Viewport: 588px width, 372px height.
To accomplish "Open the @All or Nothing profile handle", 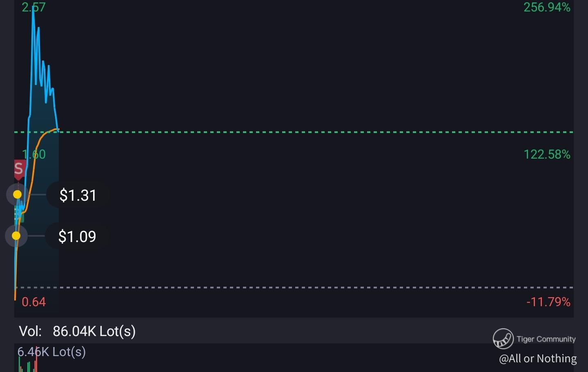I will (x=538, y=359).
